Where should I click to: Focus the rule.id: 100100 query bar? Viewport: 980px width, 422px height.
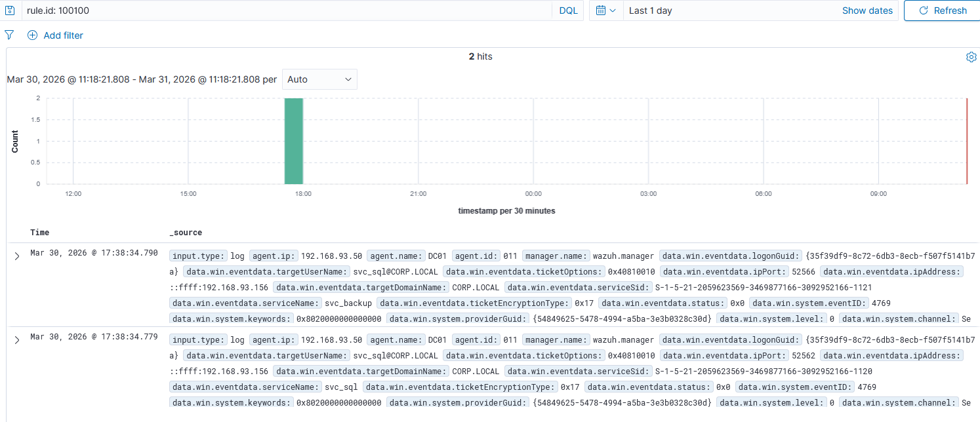[x=287, y=10]
